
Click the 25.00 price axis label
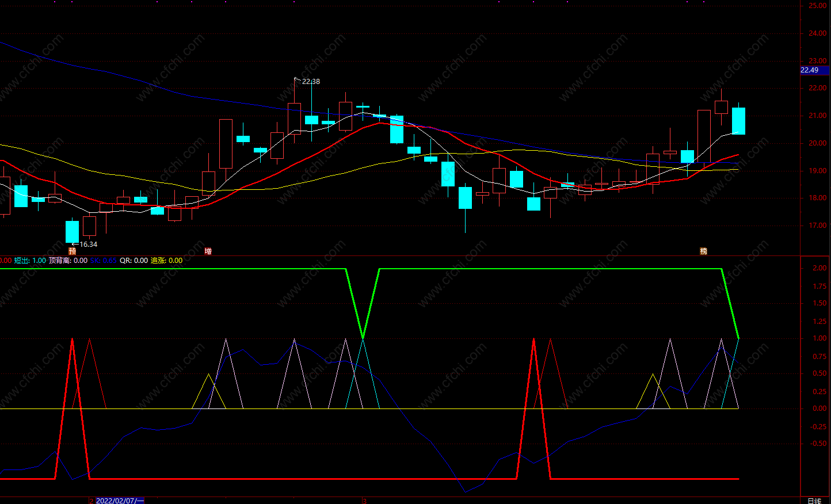coord(817,6)
